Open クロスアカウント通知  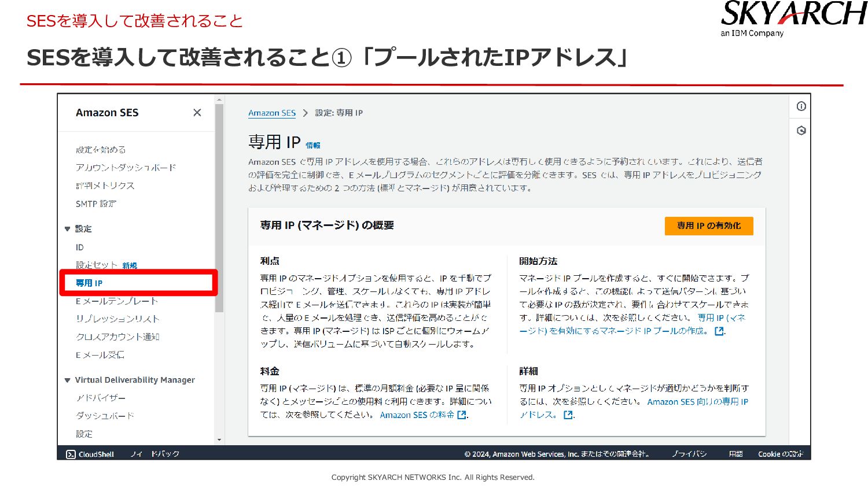(117, 337)
